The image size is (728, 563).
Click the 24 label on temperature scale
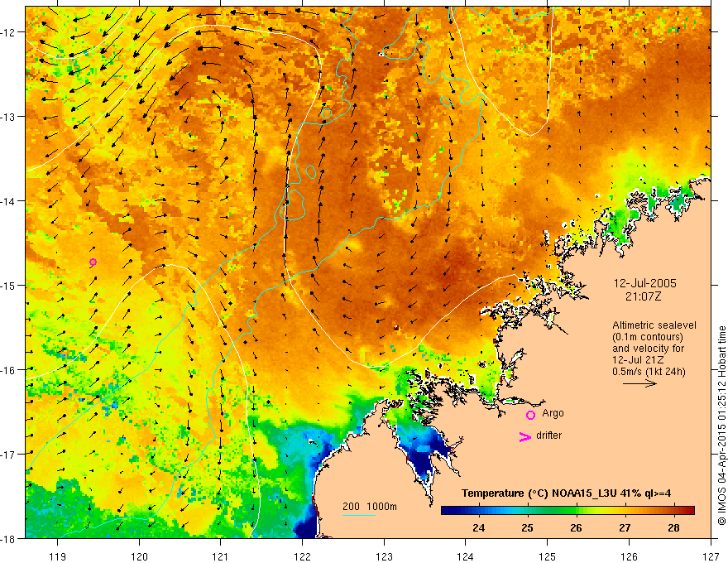(x=479, y=527)
